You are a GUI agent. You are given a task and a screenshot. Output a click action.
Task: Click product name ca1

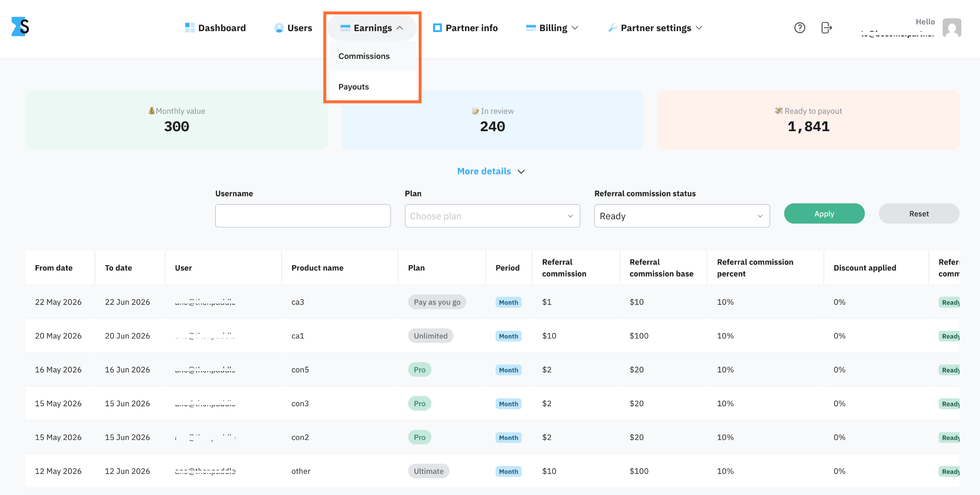pyautogui.click(x=298, y=336)
